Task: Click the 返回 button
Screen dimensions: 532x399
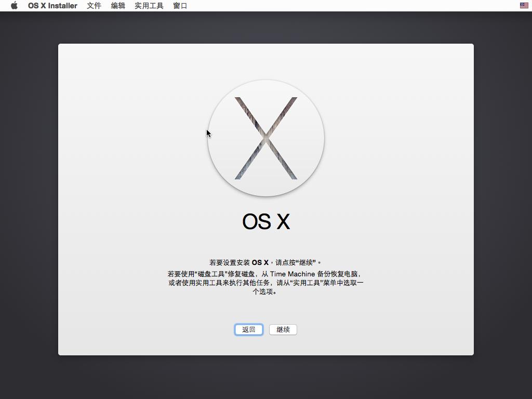Action: tap(249, 329)
